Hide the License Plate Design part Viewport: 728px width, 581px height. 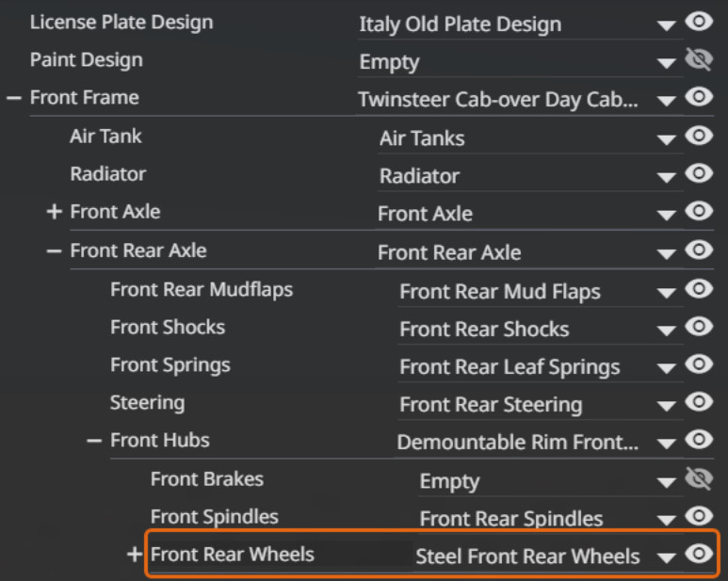click(x=699, y=23)
